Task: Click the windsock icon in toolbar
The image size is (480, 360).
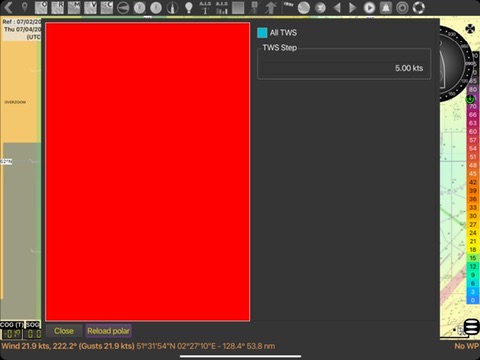Action: tap(287, 7)
